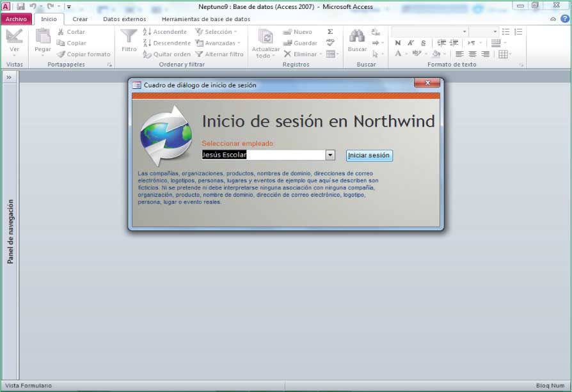Viewport: 572px width, 392px height.
Task: Click the Ver (view) design icon
Action: (x=14, y=36)
